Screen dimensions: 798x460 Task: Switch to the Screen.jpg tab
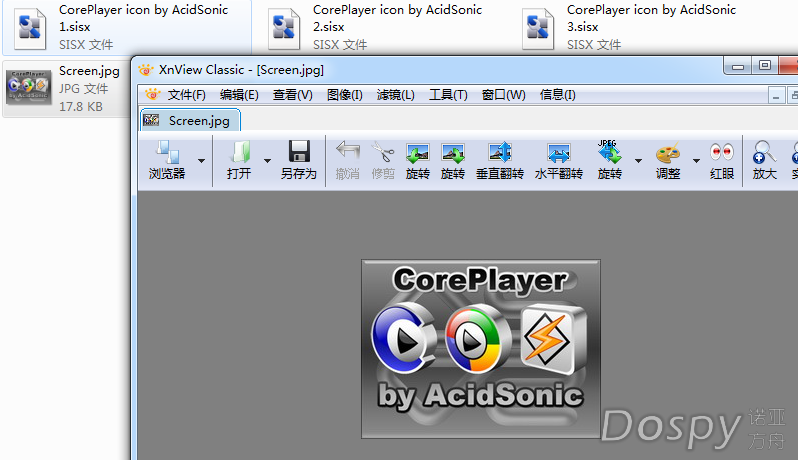pos(190,121)
